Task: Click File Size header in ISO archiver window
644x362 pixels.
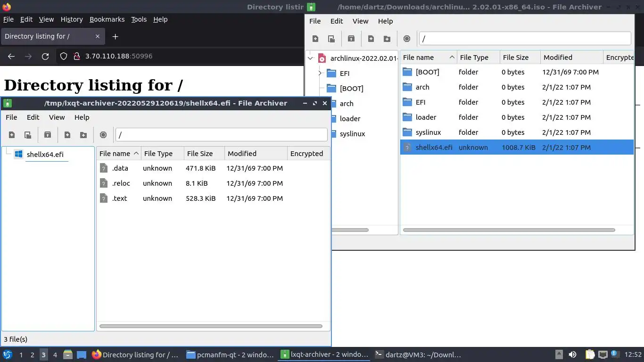Action: [520, 58]
